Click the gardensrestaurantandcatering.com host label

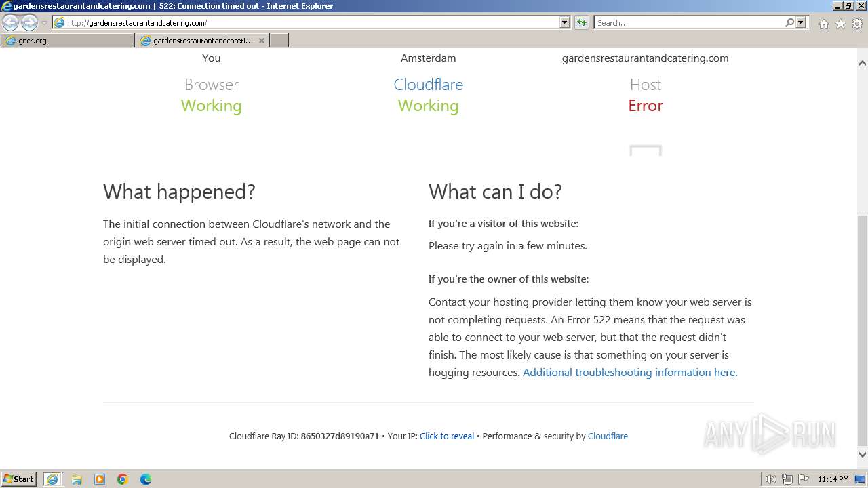point(646,58)
